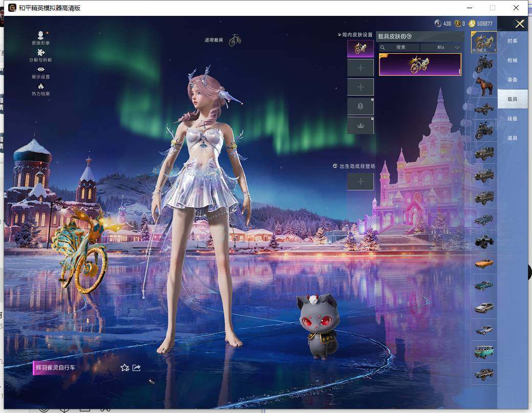Image resolution: width=532 pixels, height=413 pixels.
Task: Click the emulator logo icon in title bar
Action: click(x=12, y=8)
